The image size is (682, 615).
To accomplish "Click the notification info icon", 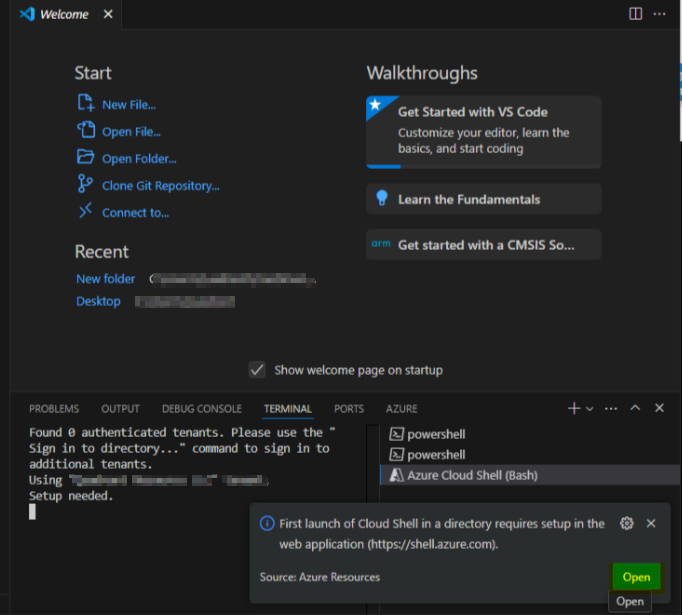I will 267,523.
